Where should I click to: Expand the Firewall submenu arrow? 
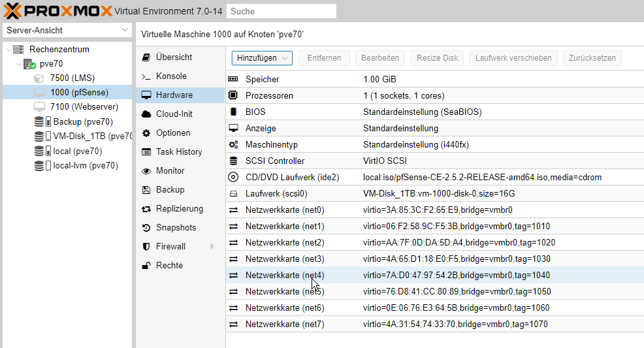[x=212, y=246]
